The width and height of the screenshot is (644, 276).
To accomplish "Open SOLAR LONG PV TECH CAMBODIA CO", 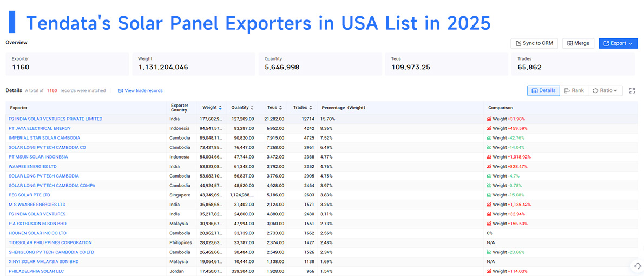I will [x=47, y=147].
